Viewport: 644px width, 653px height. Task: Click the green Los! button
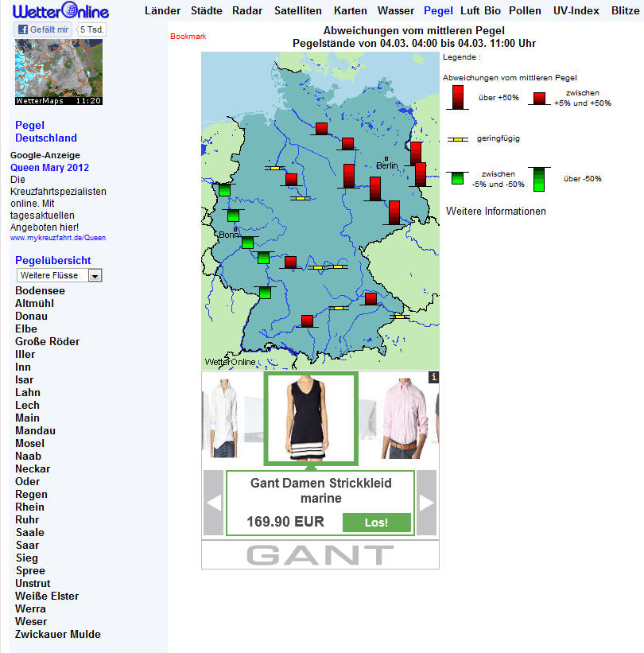click(377, 523)
